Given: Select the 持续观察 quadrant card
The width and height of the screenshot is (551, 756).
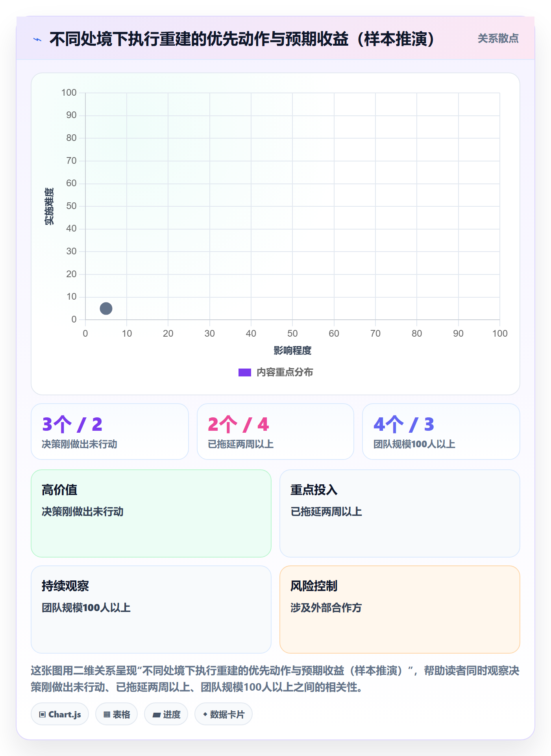Looking at the screenshot, I should pyautogui.click(x=151, y=610).
